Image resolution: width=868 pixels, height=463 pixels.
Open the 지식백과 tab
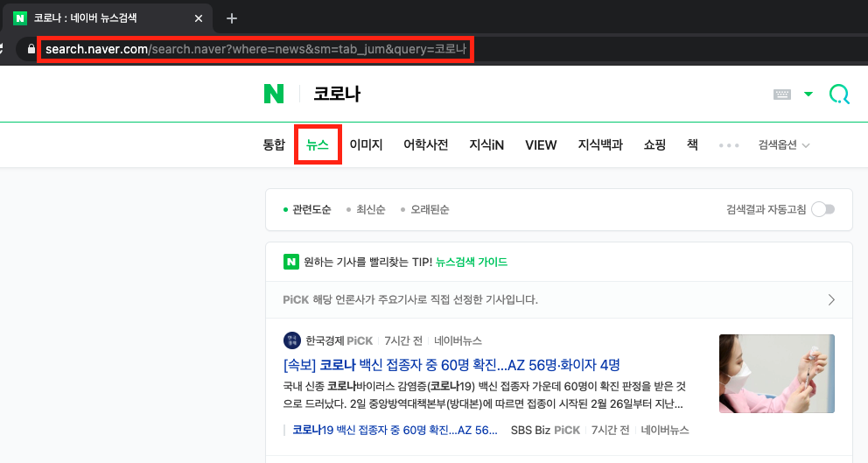[x=600, y=144]
